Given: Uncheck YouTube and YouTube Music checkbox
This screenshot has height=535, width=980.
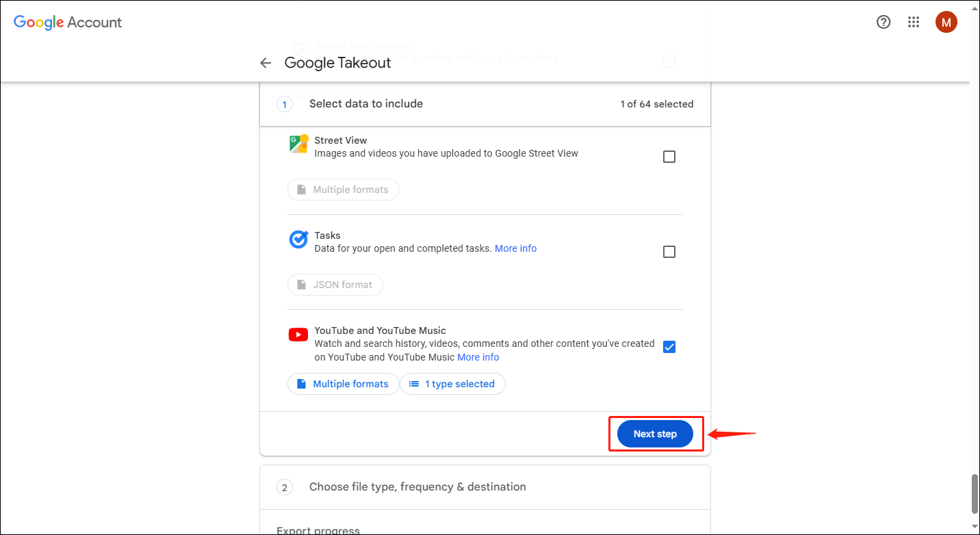Looking at the screenshot, I should [x=669, y=347].
